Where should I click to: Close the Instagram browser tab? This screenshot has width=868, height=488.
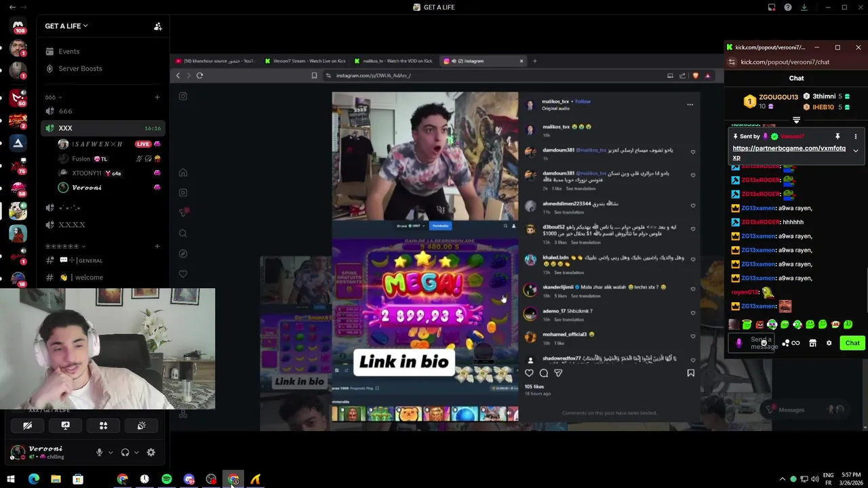(521, 61)
